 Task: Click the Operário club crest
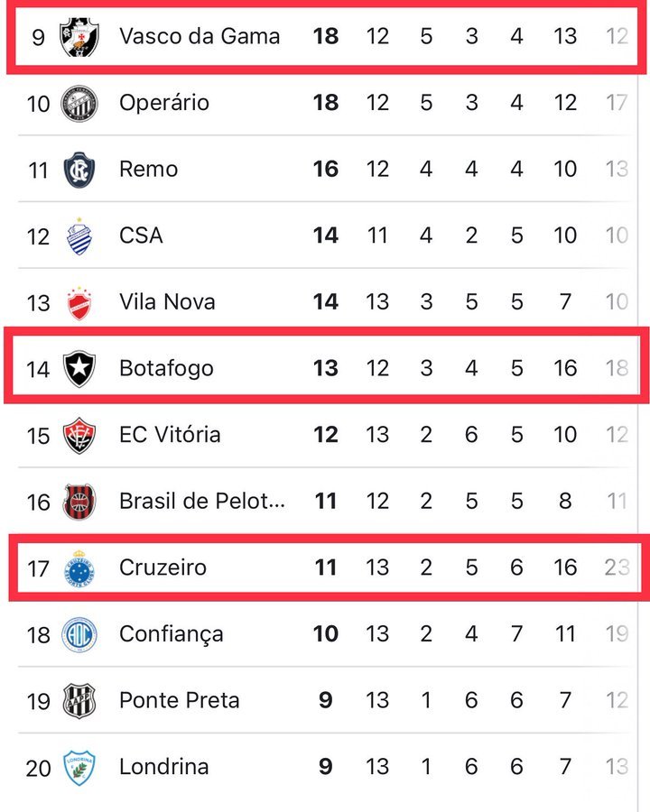tap(79, 103)
